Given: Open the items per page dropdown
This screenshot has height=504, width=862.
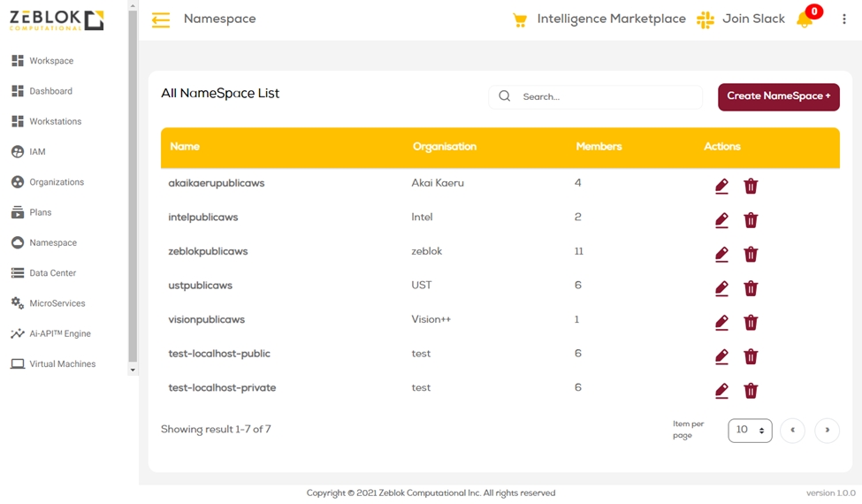Looking at the screenshot, I should [x=750, y=431].
